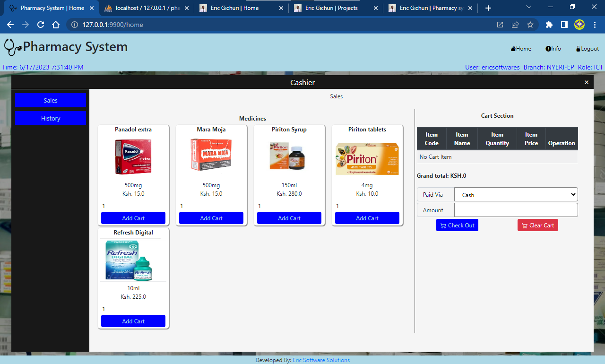Open the Extensions puzzle icon
The image size is (605, 364).
click(549, 25)
